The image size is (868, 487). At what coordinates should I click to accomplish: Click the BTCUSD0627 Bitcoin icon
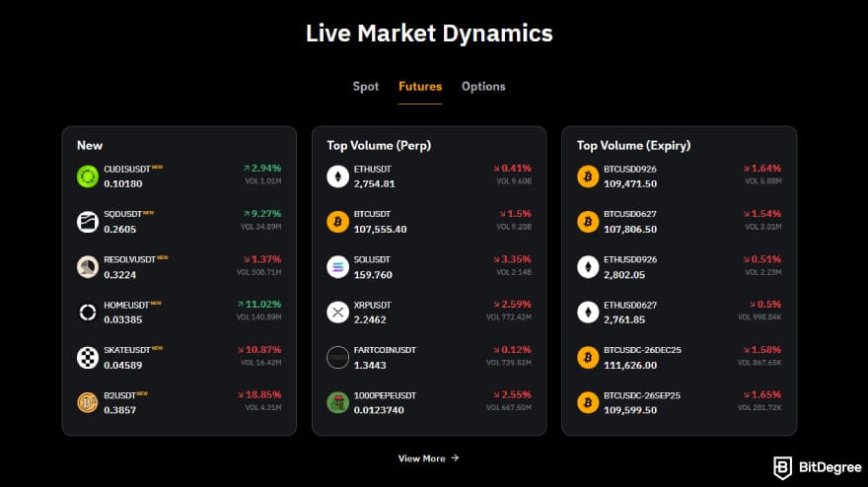[588, 222]
